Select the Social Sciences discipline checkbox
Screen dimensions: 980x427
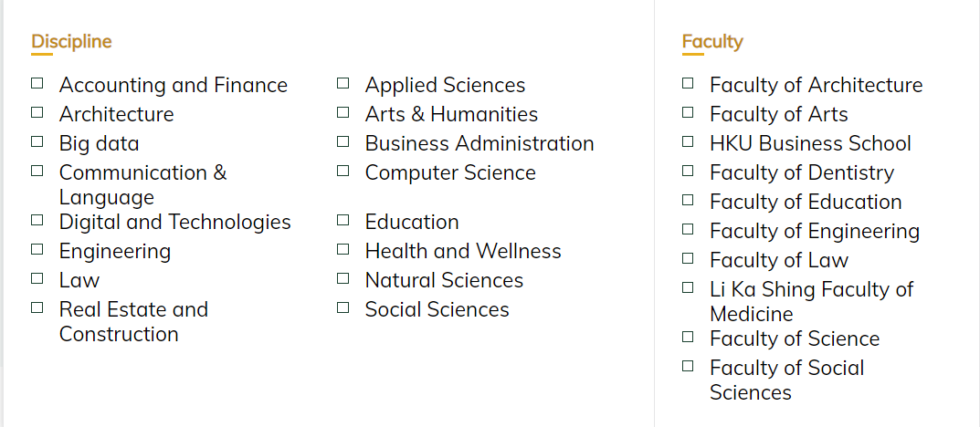343,307
